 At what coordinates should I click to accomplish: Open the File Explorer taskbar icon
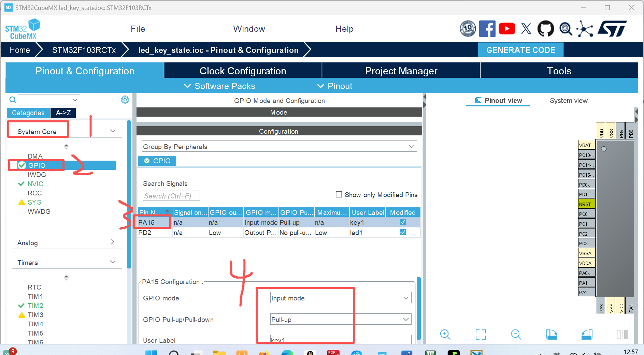219,353
